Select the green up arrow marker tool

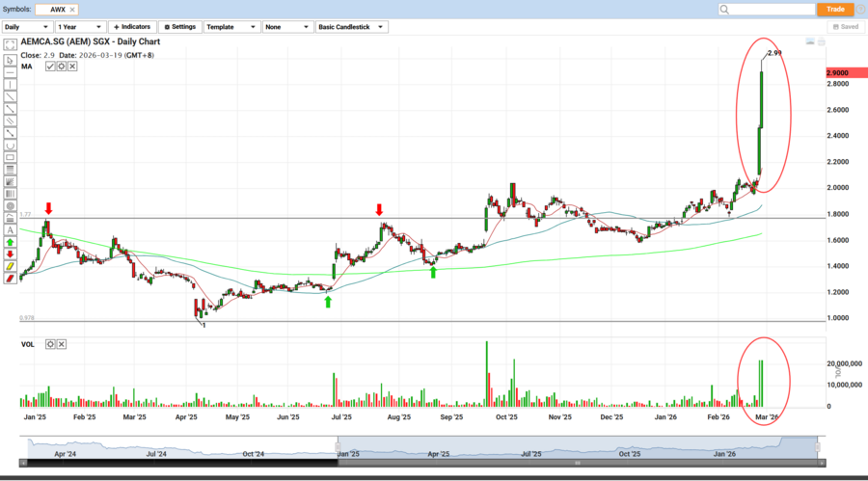click(10, 242)
